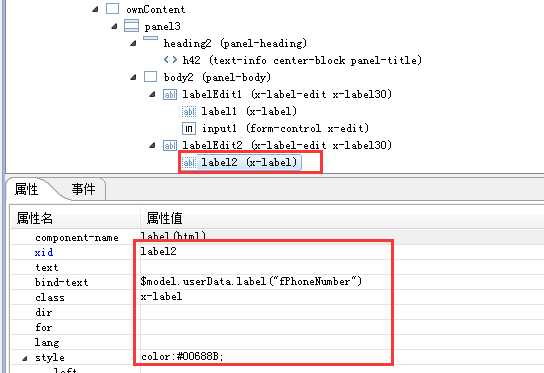The height and width of the screenshot is (373, 544).
Task: Click the labelEdit1 abl icon
Action: pos(170,94)
